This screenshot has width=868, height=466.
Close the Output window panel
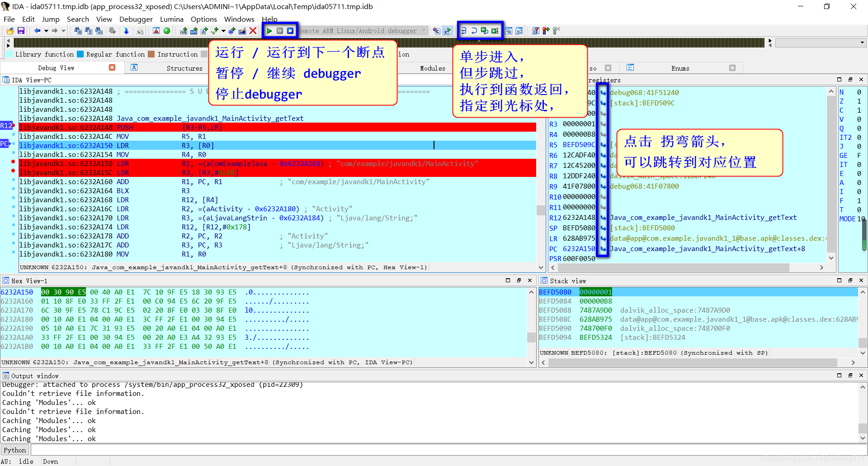tap(861, 376)
